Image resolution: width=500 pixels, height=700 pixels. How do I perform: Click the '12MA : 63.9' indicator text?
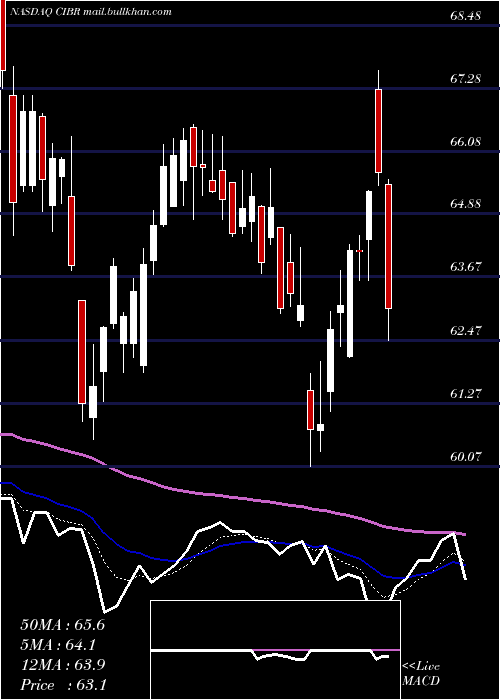pos(63,665)
